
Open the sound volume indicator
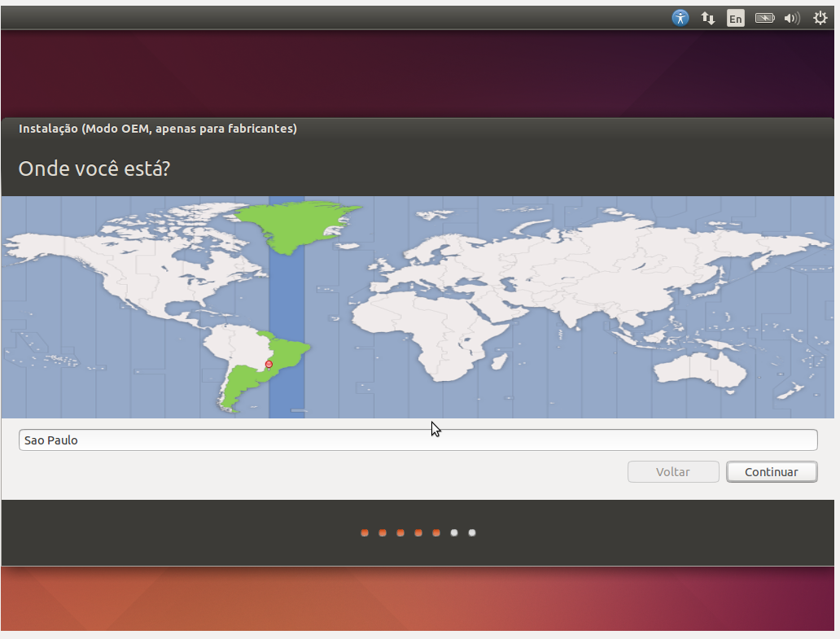(792, 18)
